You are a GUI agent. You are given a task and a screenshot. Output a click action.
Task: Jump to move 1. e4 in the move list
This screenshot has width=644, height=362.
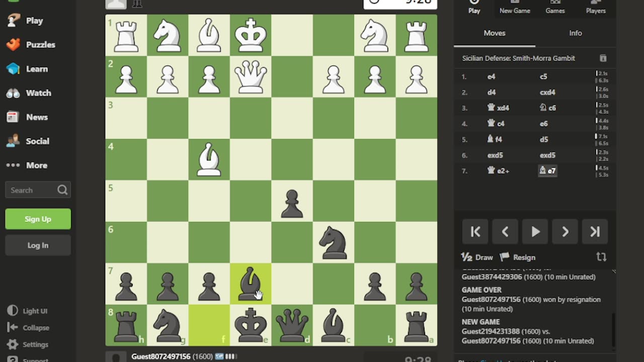(491, 77)
